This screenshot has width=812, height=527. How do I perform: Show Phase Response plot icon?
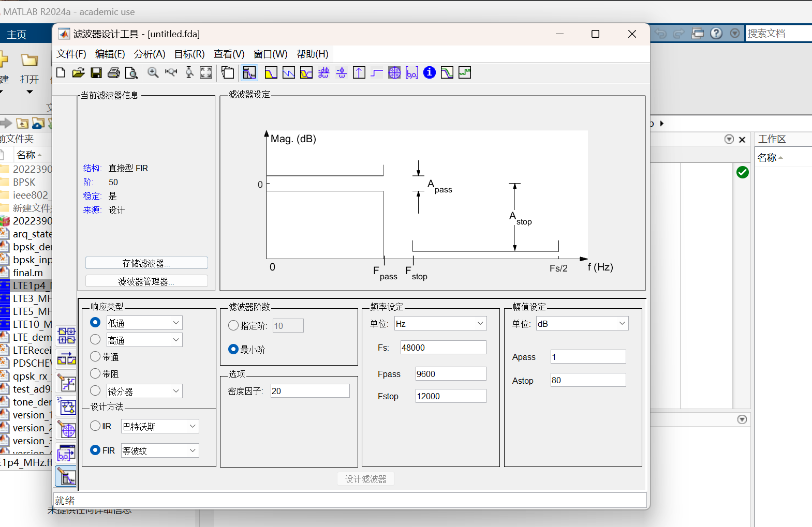pyautogui.click(x=289, y=73)
